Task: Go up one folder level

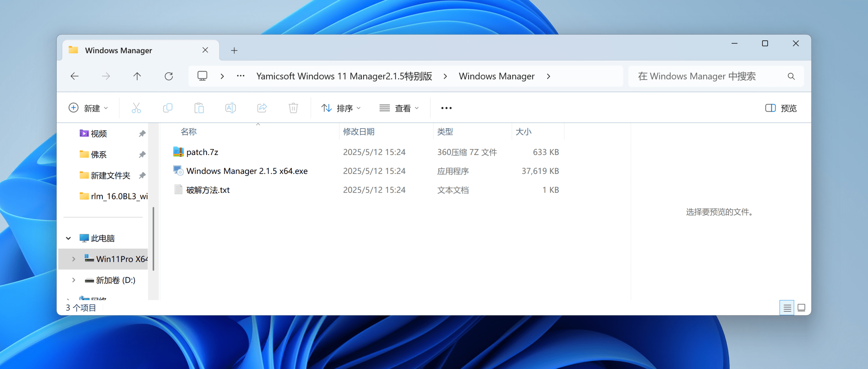Action: 137,76
